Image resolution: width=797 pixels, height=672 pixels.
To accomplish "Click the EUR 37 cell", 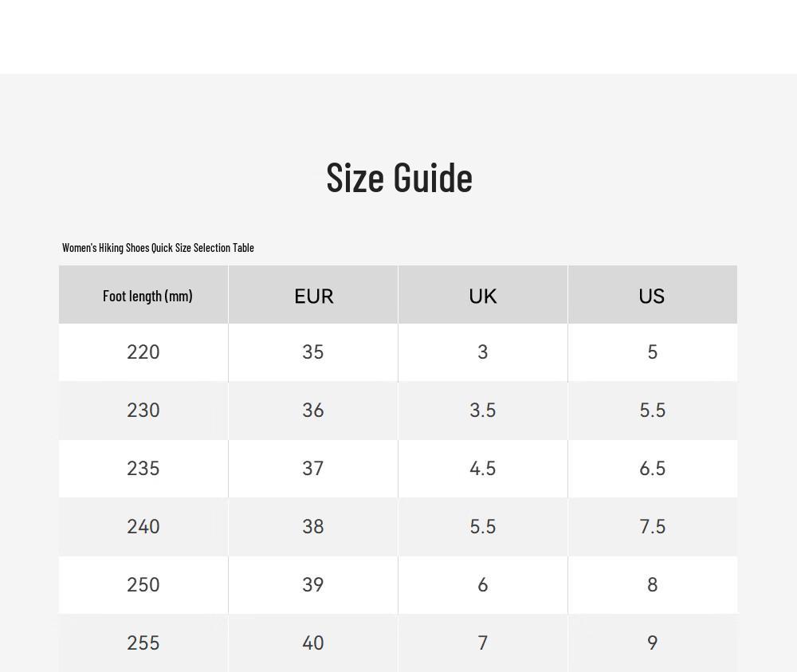I will point(313,469).
